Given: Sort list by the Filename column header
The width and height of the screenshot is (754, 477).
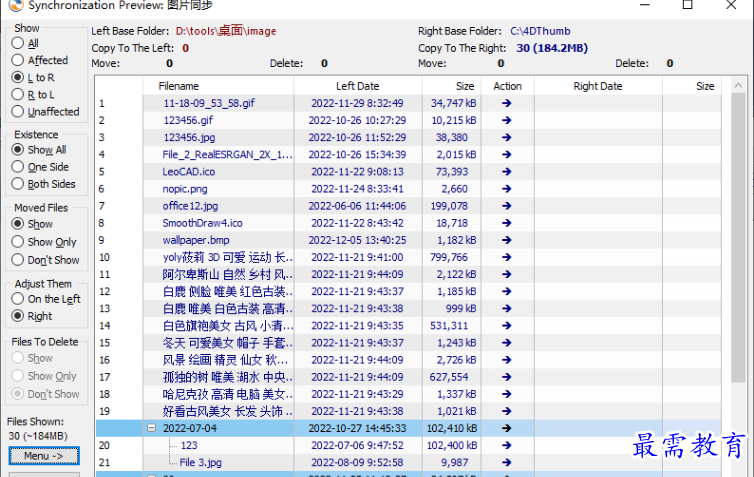Looking at the screenshot, I should (178, 86).
